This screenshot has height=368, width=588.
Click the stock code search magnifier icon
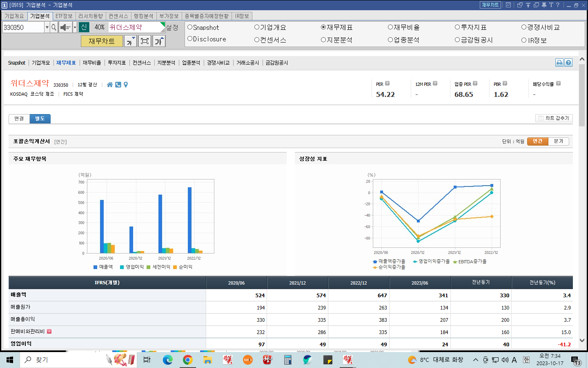click(54, 27)
